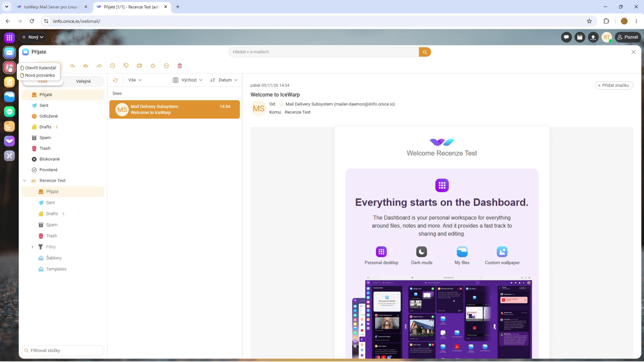This screenshot has height=362, width=644.
Task: Choose Otevřít Kalendář in popup menu
Action: [x=39, y=68]
